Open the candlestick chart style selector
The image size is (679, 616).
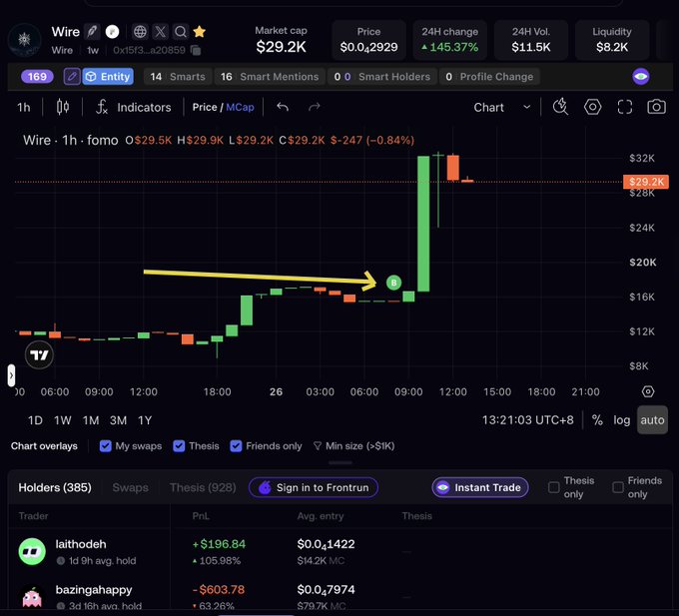click(x=63, y=107)
